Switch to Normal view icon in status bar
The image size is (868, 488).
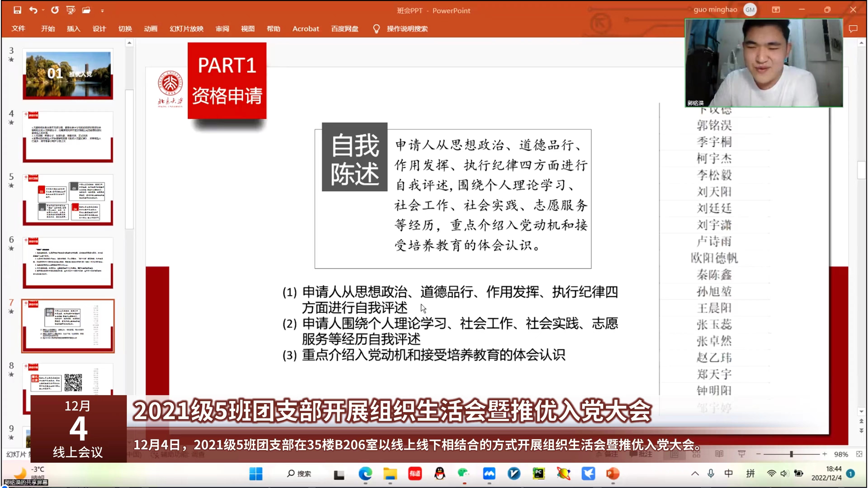tap(674, 454)
